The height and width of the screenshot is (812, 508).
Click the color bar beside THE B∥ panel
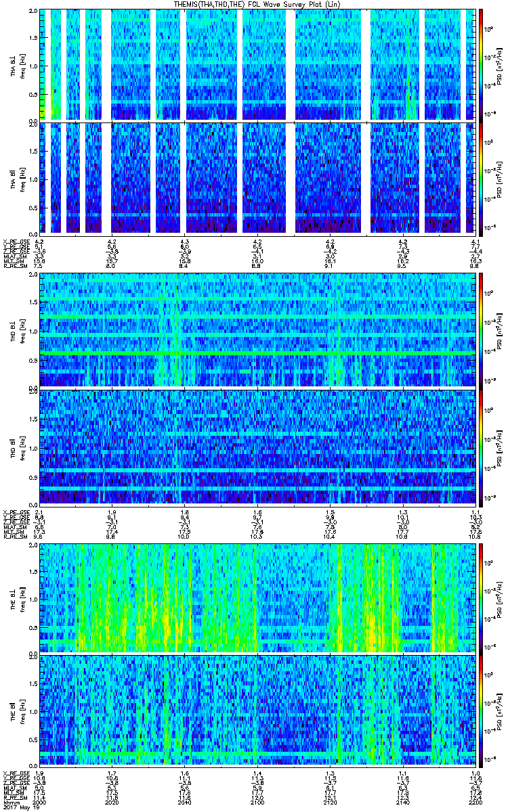(482, 710)
